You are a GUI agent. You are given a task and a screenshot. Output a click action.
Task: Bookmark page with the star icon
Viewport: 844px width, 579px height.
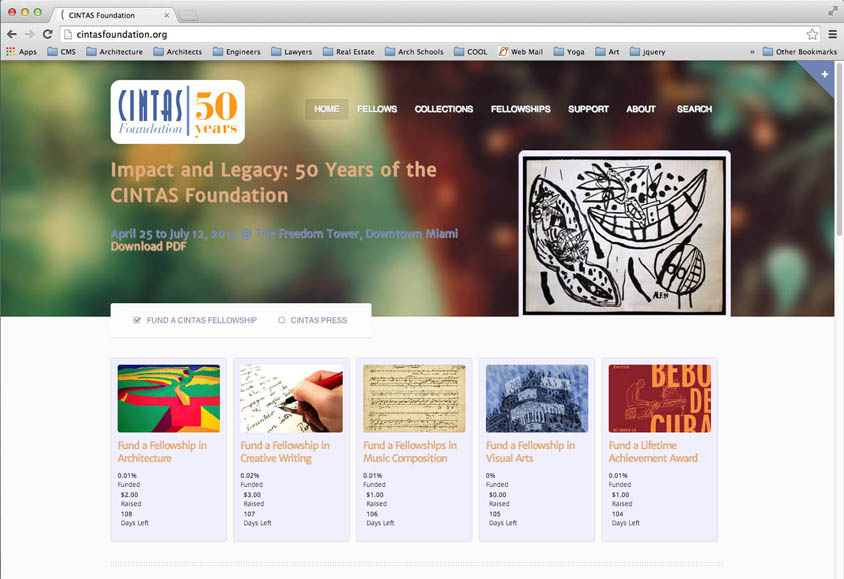pyautogui.click(x=812, y=34)
